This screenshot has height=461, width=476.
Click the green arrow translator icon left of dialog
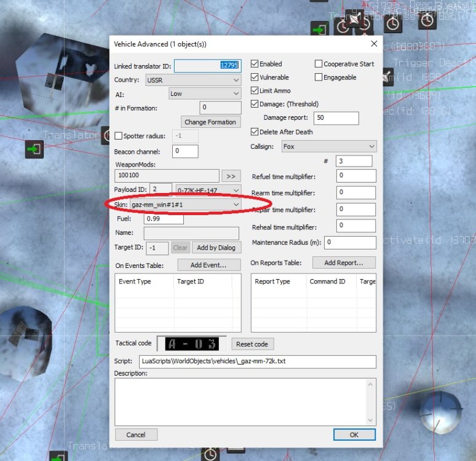pyautogui.click(x=34, y=149)
